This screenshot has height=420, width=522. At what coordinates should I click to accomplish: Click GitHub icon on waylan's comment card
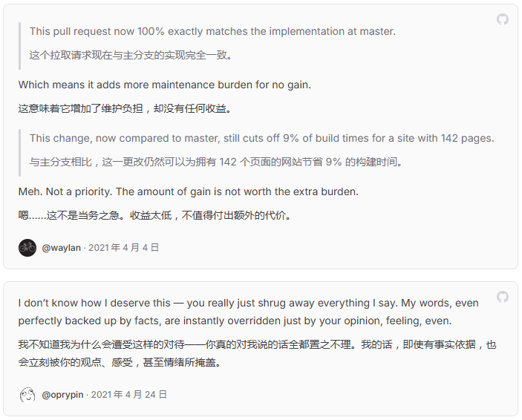point(503,20)
